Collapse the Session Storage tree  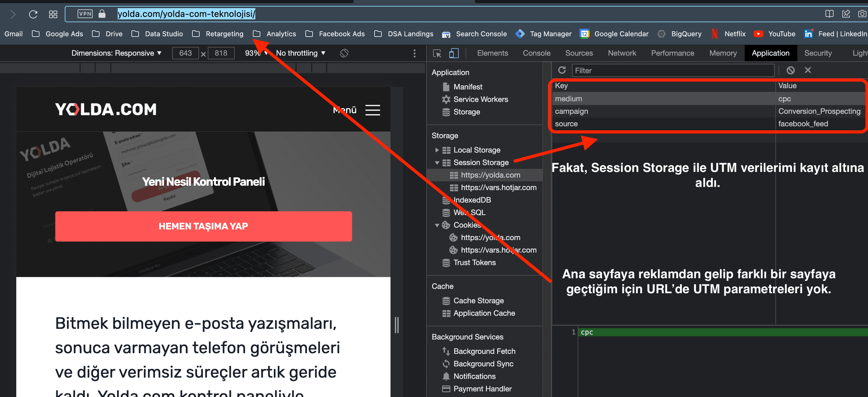click(437, 162)
